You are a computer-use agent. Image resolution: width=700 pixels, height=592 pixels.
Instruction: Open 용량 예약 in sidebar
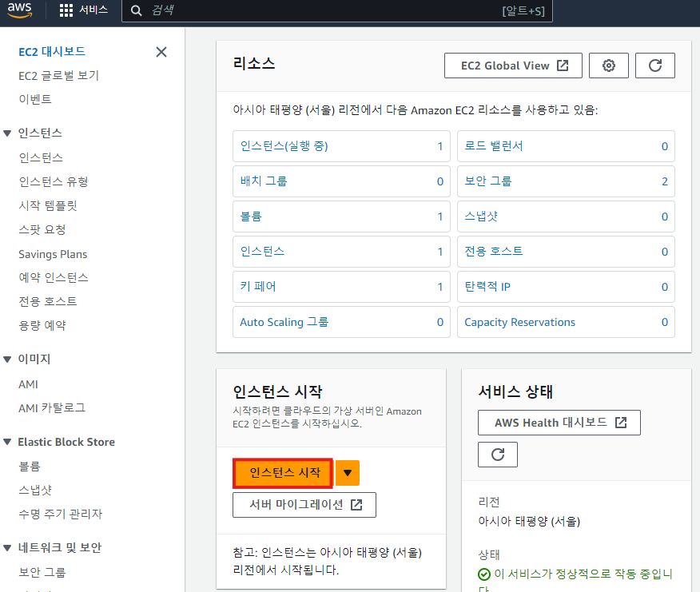click(42, 325)
